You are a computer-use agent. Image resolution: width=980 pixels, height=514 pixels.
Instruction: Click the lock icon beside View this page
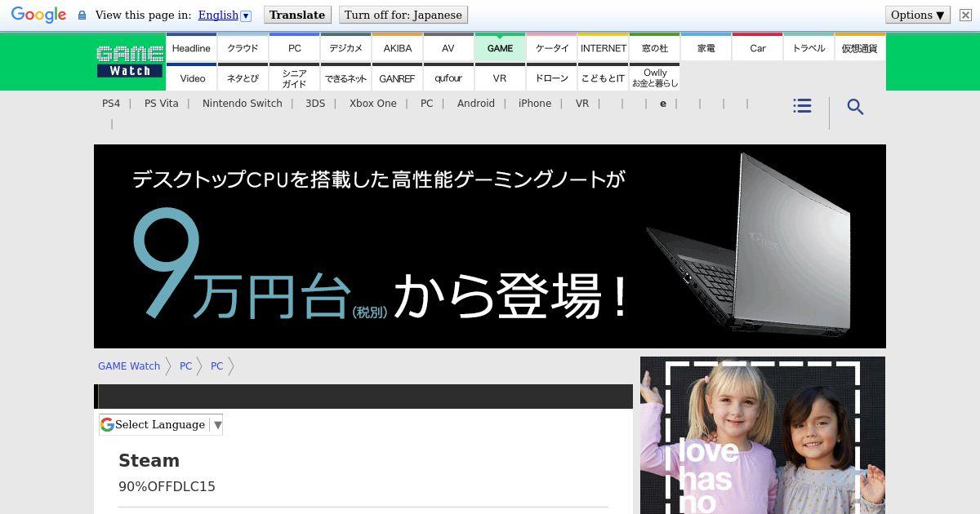82,16
